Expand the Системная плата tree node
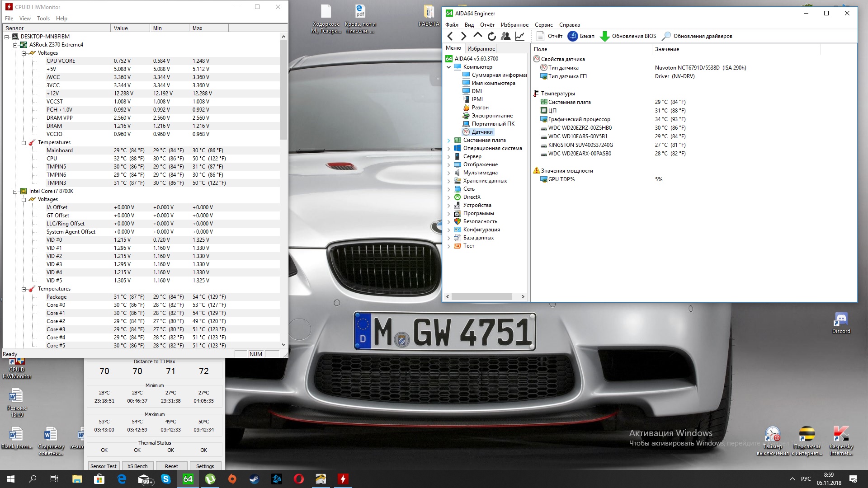This screenshot has height=488, width=868. (448, 140)
